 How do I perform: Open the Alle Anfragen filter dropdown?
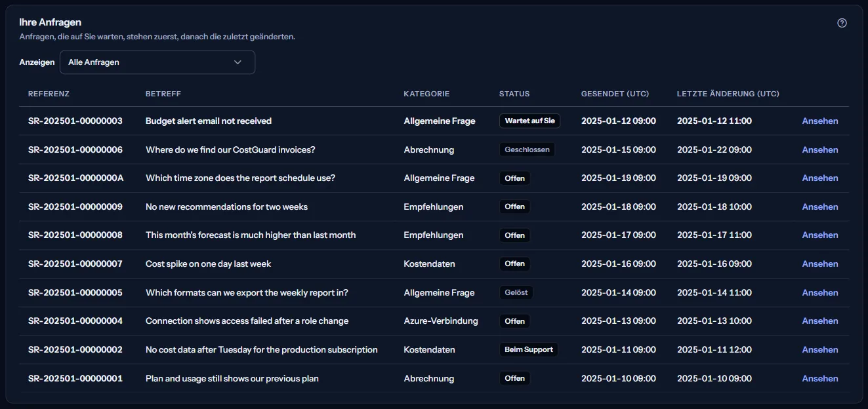tap(157, 62)
